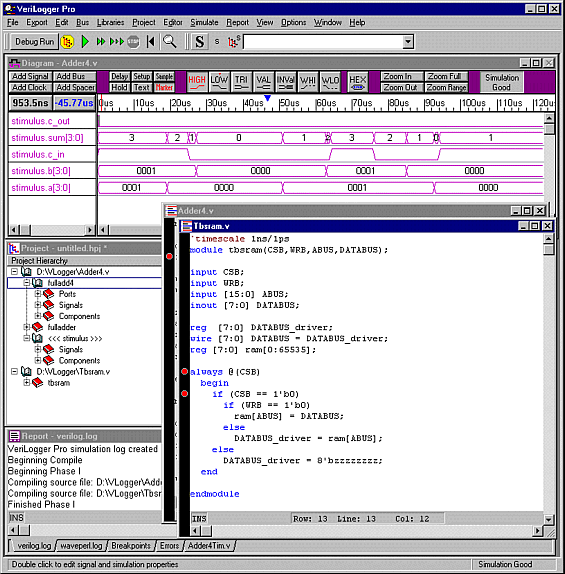
Task: Click Add Bus button
Action: coord(75,77)
